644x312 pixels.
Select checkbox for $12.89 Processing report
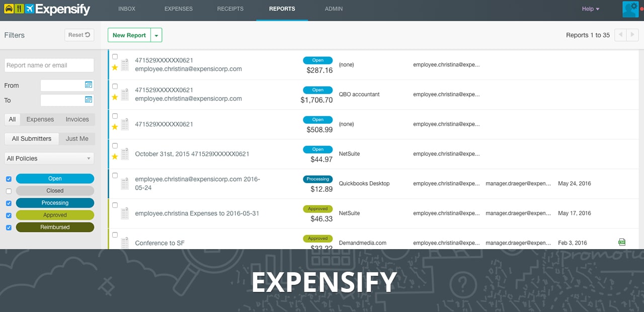(x=115, y=176)
